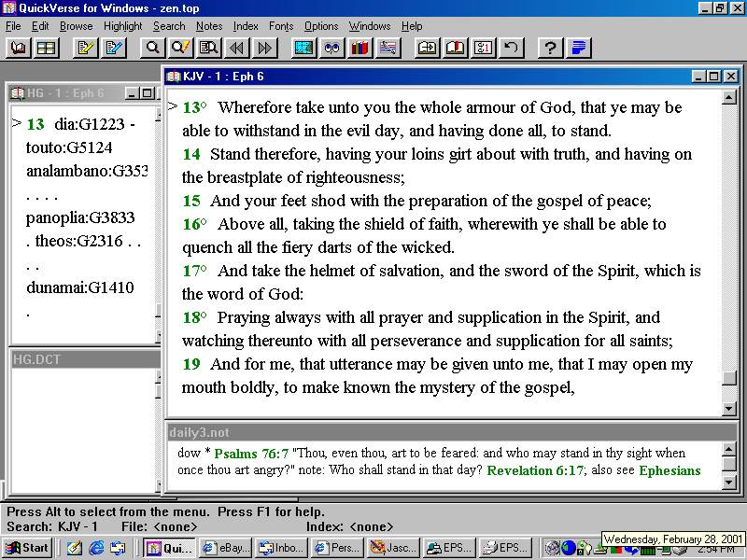The width and height of the screenshot is (747, 560).
Task: Click verse number 14 in KJV window
Action: (191, 154)
